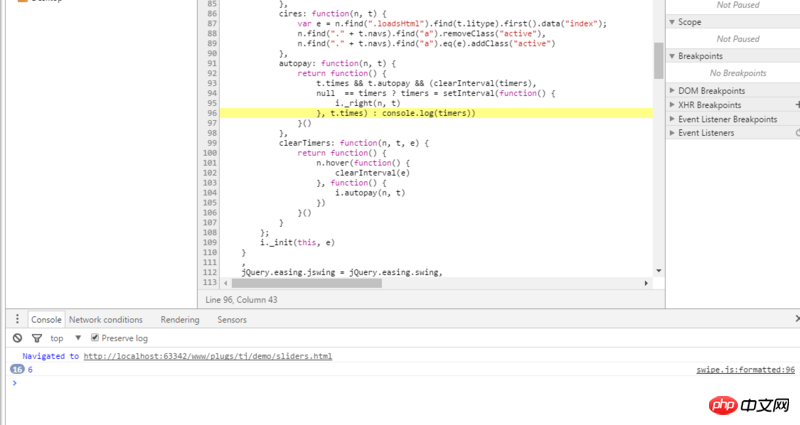Switch to the Network conditions tab

pyautogui.click(x=106, y=319)
